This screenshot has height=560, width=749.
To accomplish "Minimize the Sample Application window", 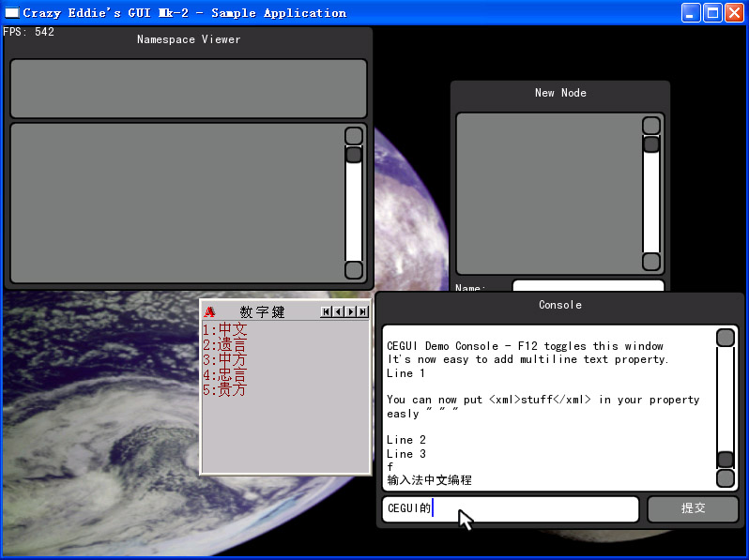I will coord(690,13).
